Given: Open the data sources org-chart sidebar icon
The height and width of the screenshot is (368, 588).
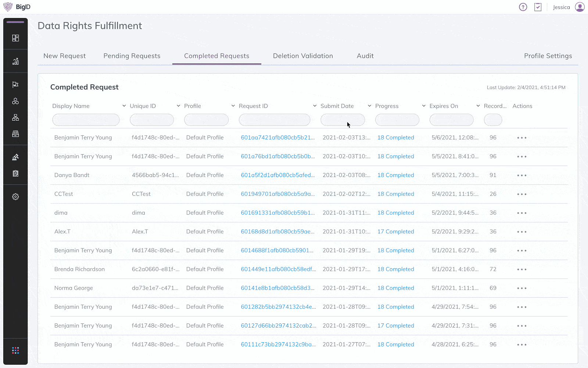Looking at the screenshot, I should [15, 117].
